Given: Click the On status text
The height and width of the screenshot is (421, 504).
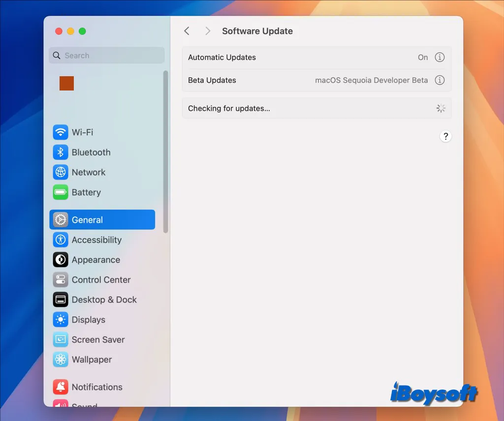Looking at the screenshot, I should [x=423, y=58].
